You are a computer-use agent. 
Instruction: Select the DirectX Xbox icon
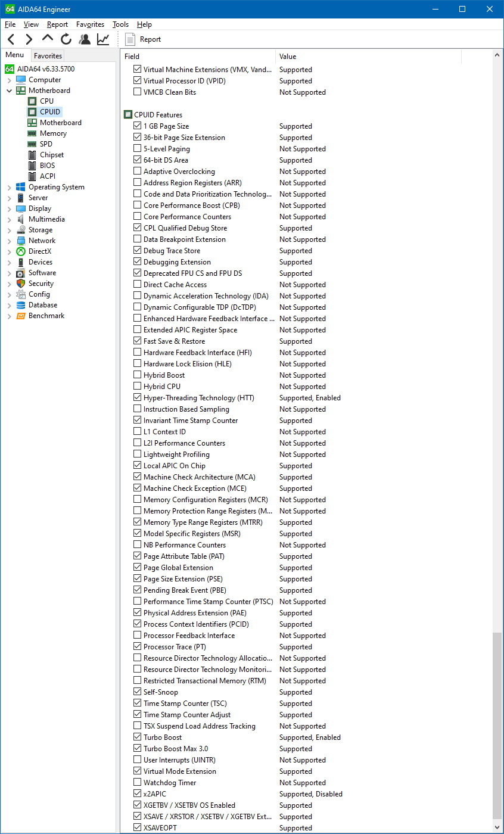[x=21, y=251]
